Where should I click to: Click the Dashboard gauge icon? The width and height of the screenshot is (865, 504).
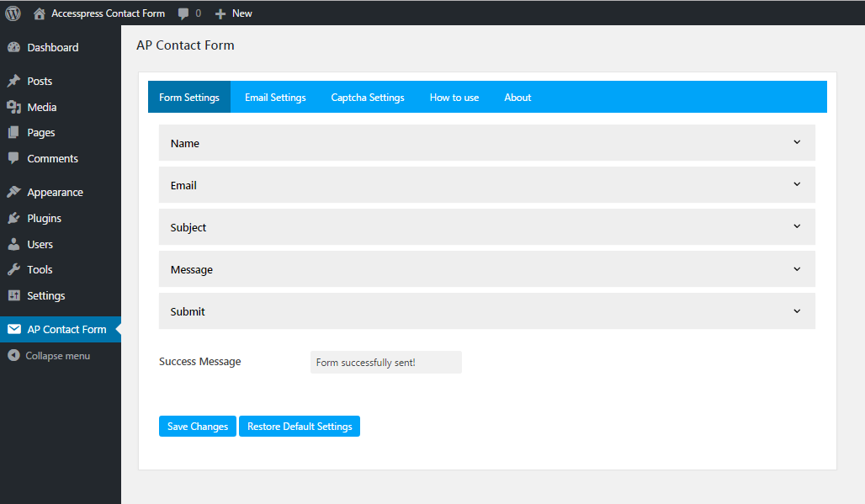tap(13, 47)
